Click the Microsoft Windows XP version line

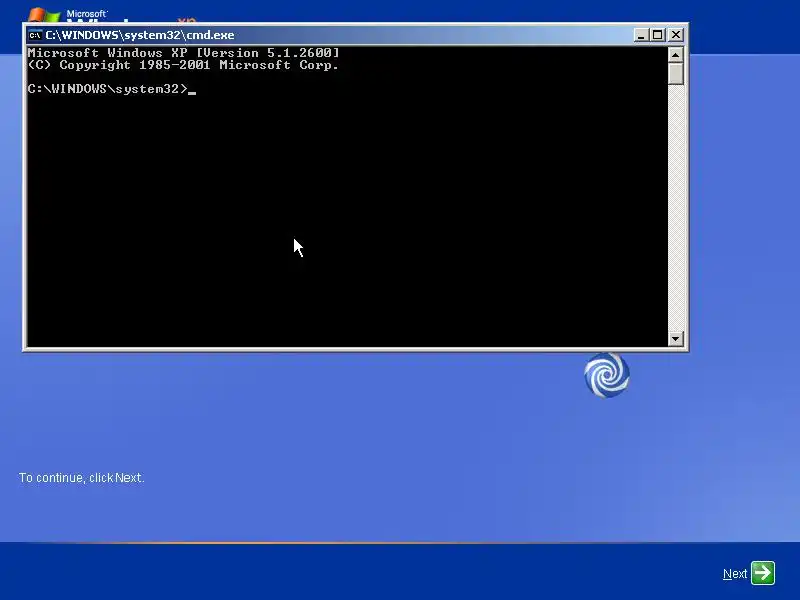point(184,53)
